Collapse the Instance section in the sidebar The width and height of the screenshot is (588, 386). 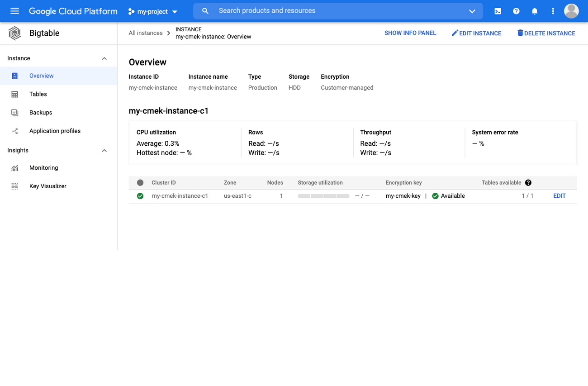104,58
